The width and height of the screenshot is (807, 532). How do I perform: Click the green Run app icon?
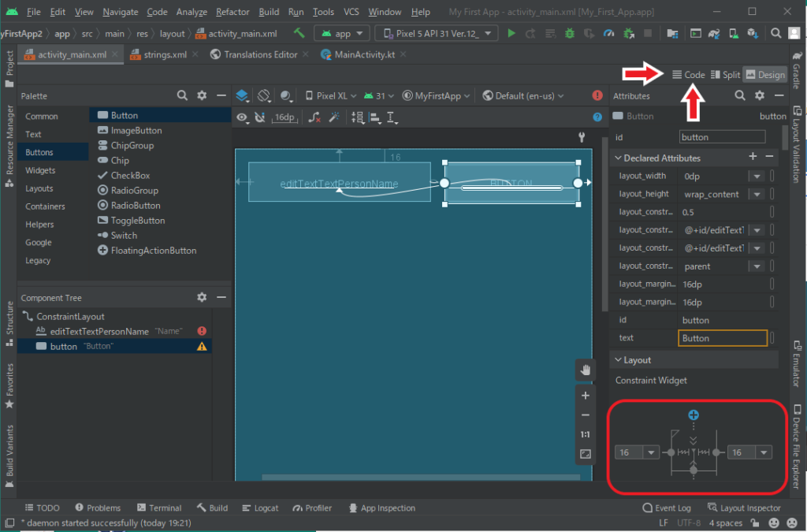tap(511, 33)
